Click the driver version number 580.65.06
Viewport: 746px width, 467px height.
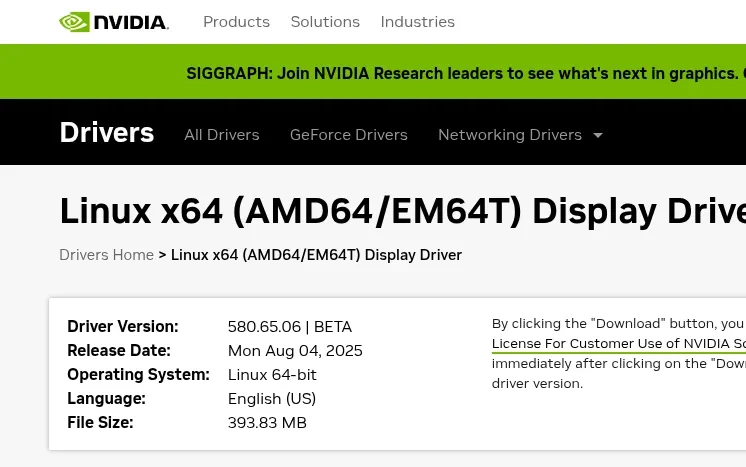(x=264, y=327)
